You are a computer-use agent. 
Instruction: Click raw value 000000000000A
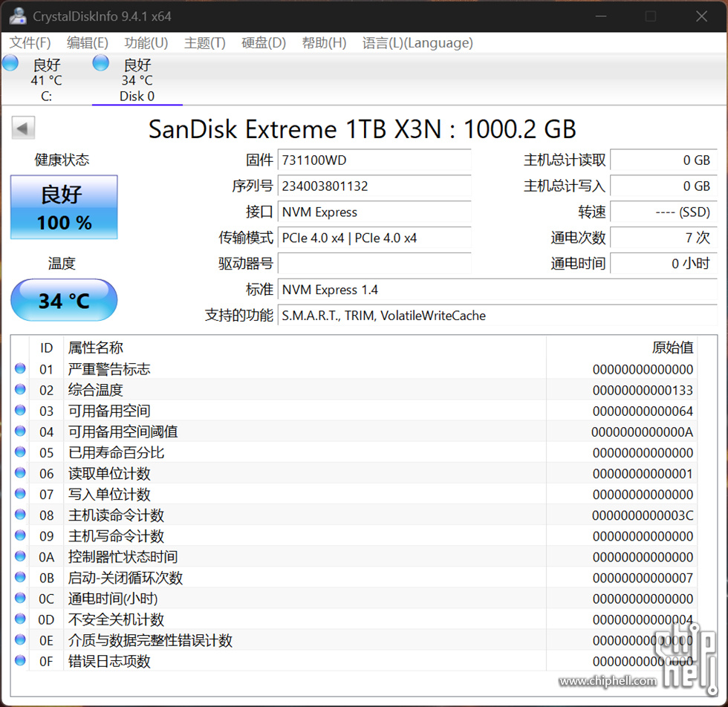pyautogui.click(x=642, y=432)
